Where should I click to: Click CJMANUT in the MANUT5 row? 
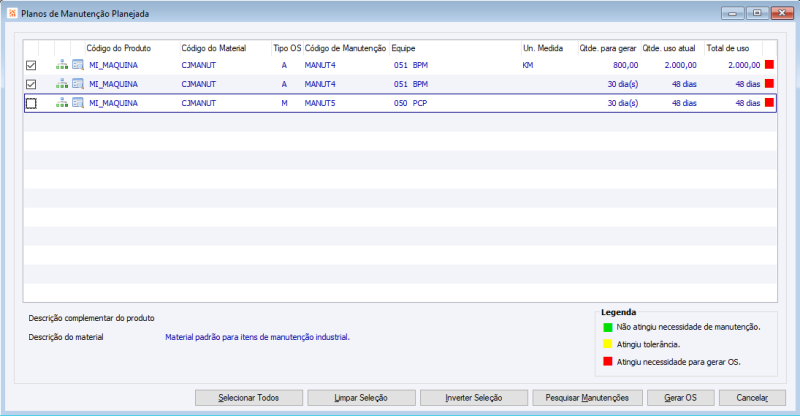pos(198,103)
